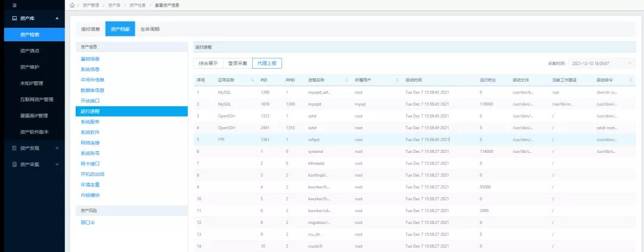Select the 登录采集 view button
The height and width of the screenshot is (252, 644).
pos(238,63)
